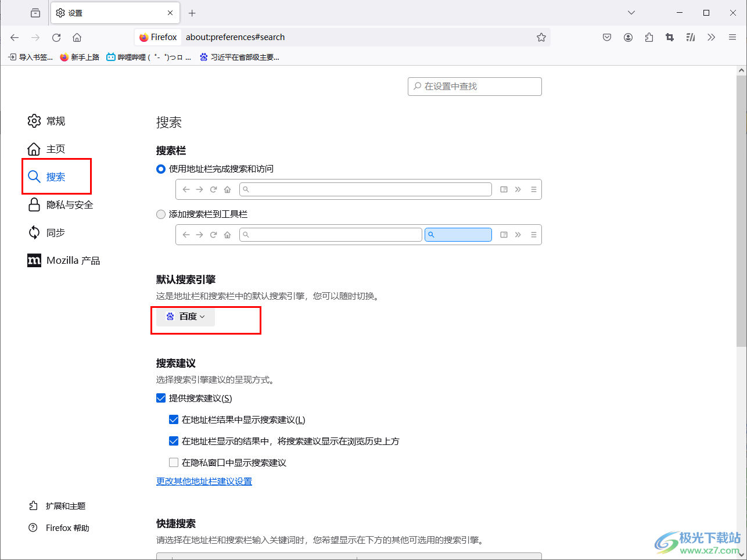The width and height of the screenshot is (747, 560).
Task: Open Firefox View tab list icon
Action: click(x=35, y=13)
